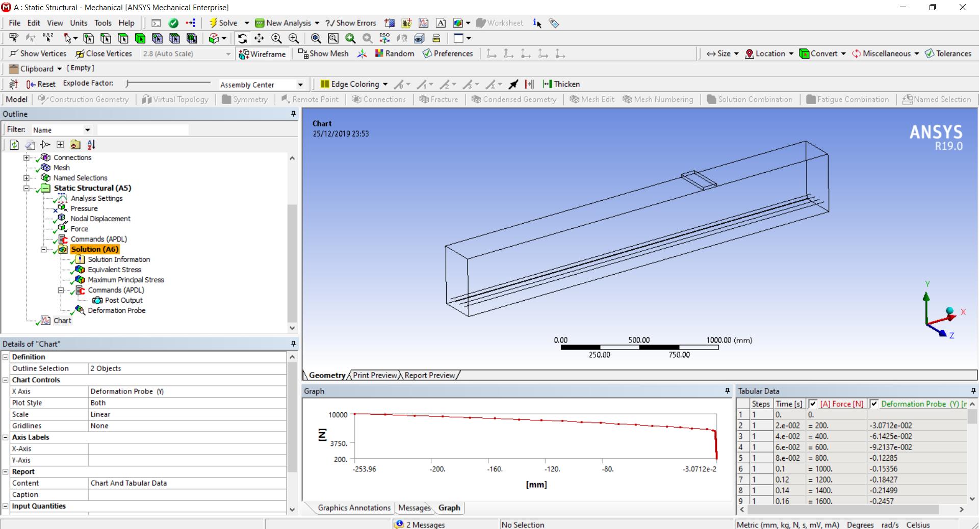Viewport: 980px width, 529px height.
Task: Select the Face selection filter icon
Action: click(x=123, y=38)
